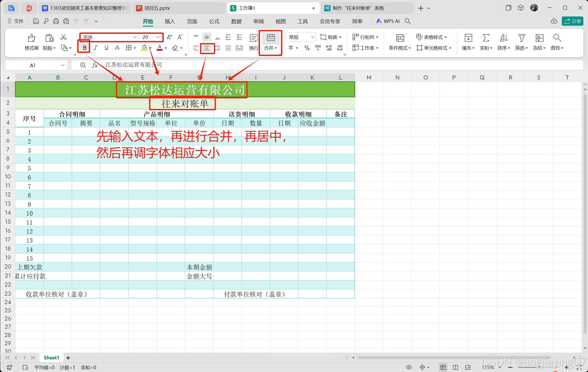Click the Filter funnel icon

point(521,38)
